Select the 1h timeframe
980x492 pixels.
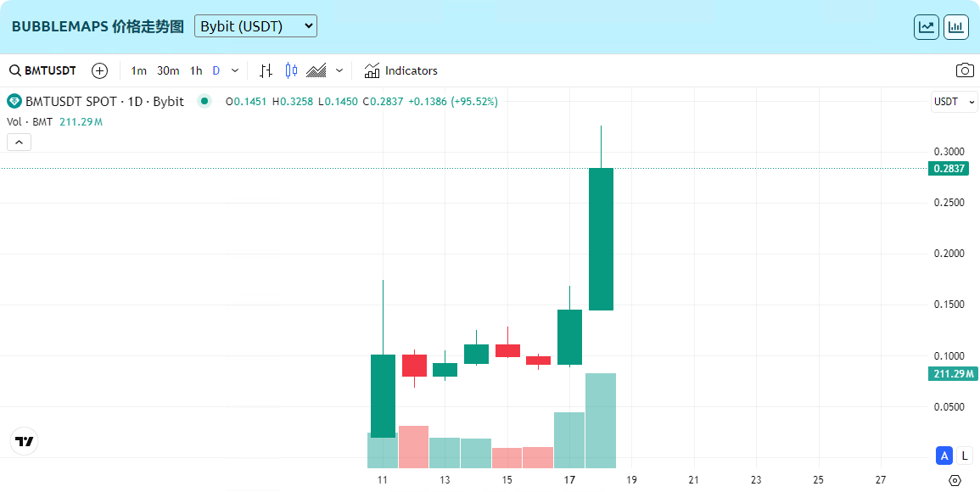tap(196, 70)
